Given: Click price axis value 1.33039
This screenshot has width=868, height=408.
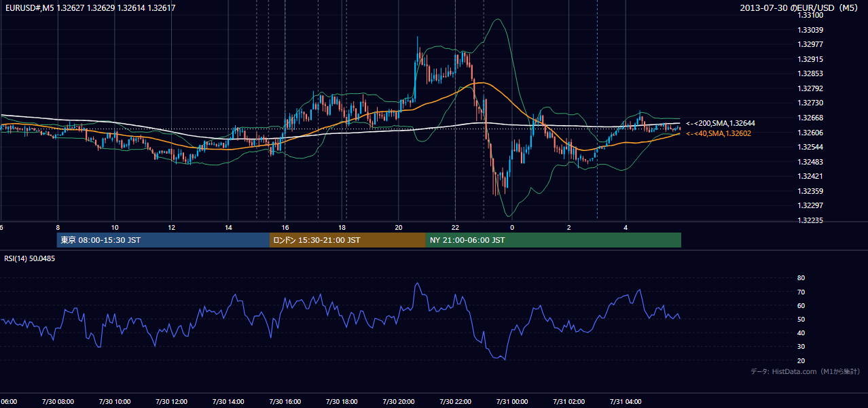Looking at the screenshot, I should tap(810, 30).
